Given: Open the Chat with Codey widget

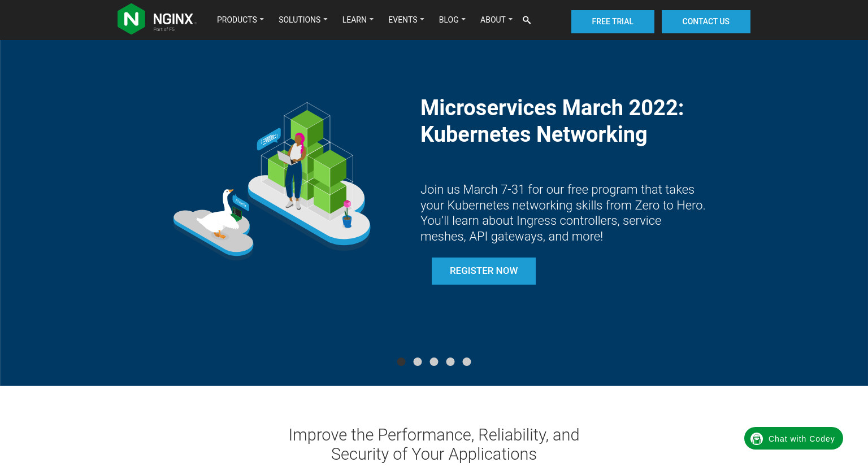Looking at the screenshot, I should pyautogui.click(x=793, y=438).
